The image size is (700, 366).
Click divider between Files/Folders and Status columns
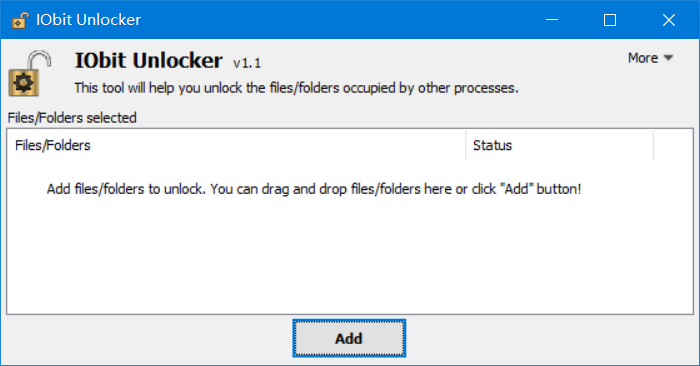[x=466, y=145]
